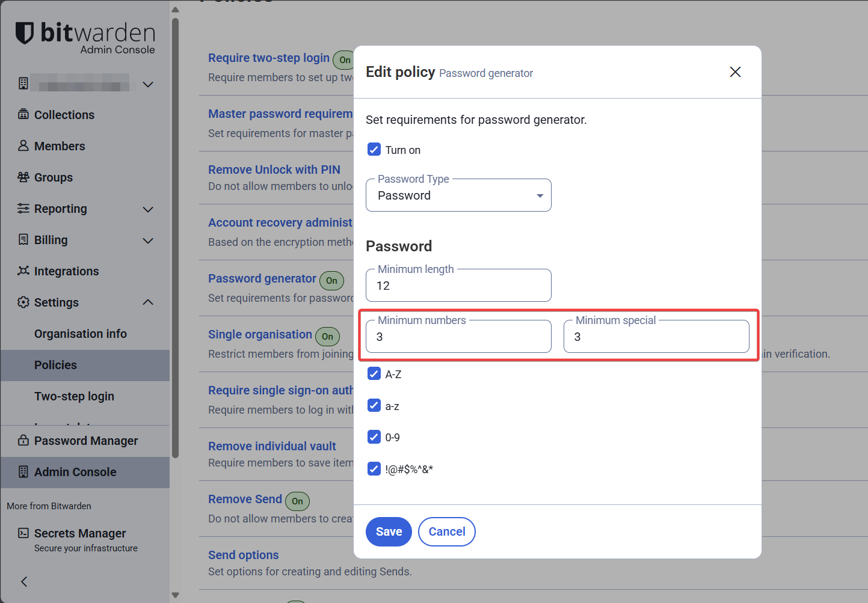Uncheck the 0-9 numbers checkbox

coord(374,436)
